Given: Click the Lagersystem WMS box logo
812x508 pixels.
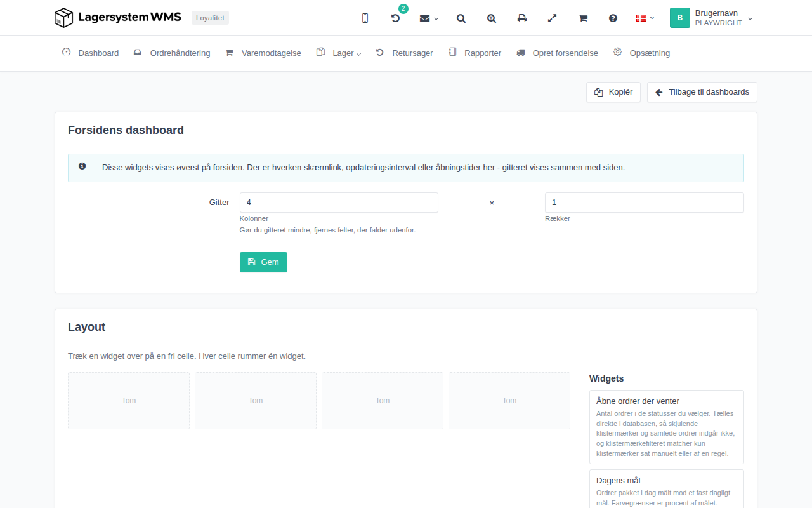Looking at the screenshot, I should [x=117, y=18].
